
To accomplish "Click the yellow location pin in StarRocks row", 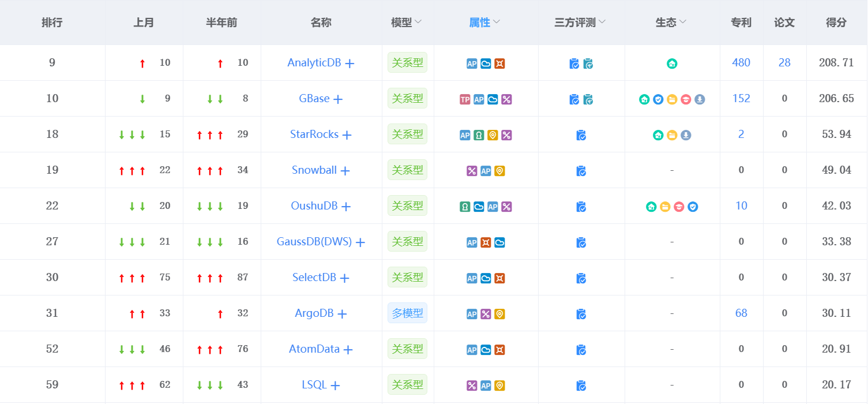I will pos(493,135).
